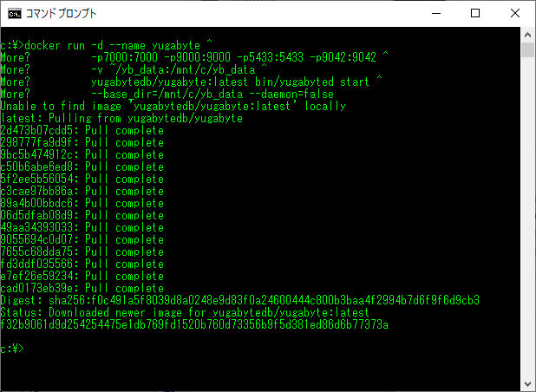Click the scrollbar up arrow
The height and width of the screenshot is (392, 536).
point(527,35)
